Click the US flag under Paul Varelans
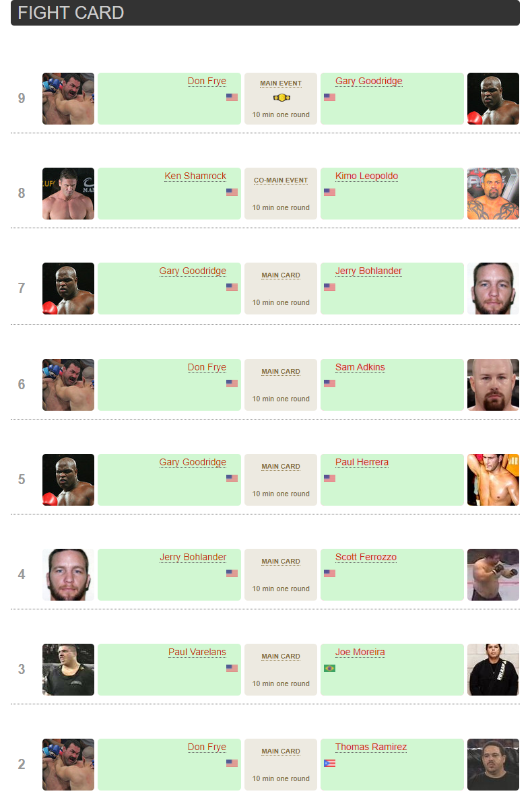532x804 pixels. (232, 668)
